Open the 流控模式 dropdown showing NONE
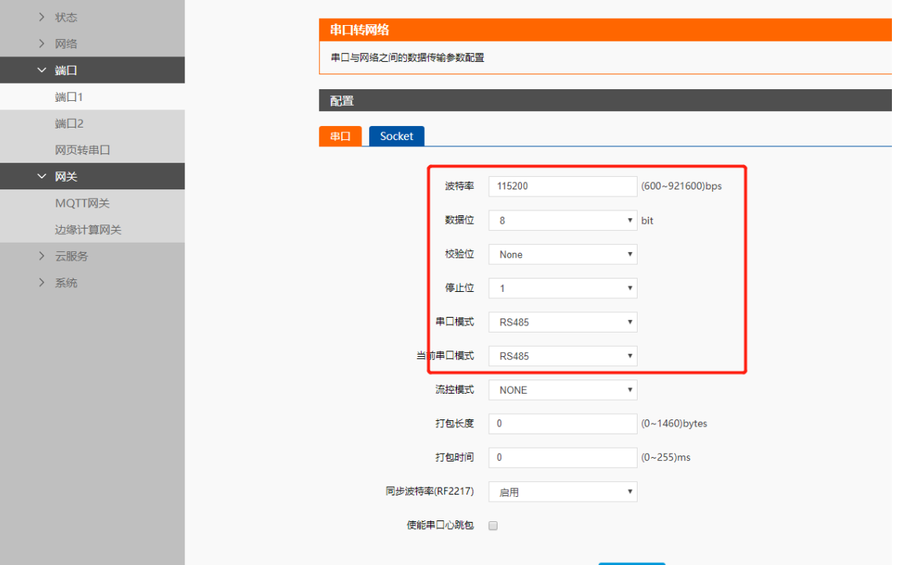This screenshot has width=924, height=565. click(563, 390)
